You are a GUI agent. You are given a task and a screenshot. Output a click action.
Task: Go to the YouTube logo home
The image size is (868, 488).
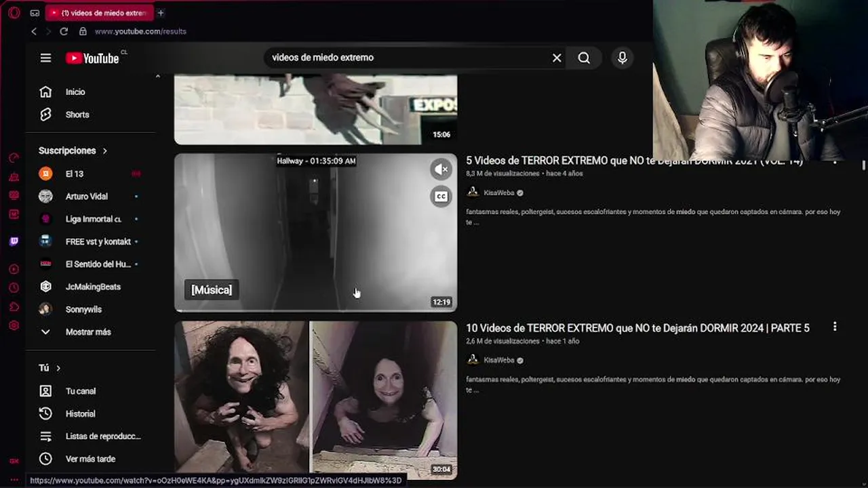(x=93, y=58)
